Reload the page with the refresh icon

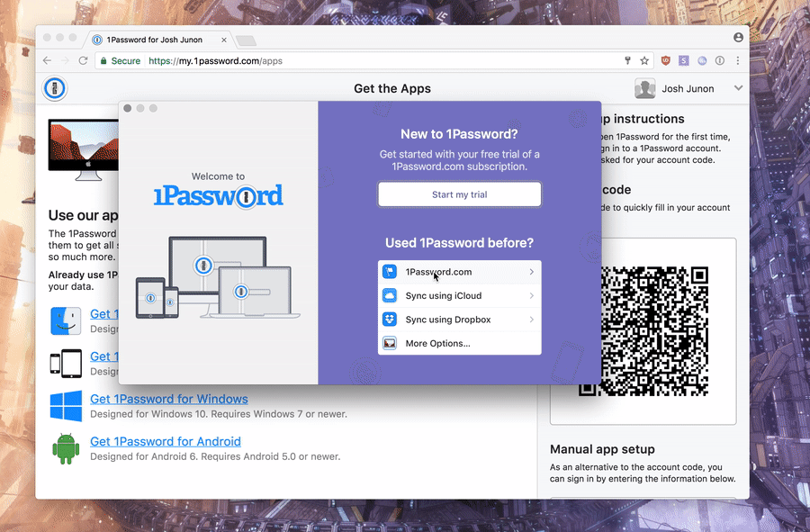(83, 60)
